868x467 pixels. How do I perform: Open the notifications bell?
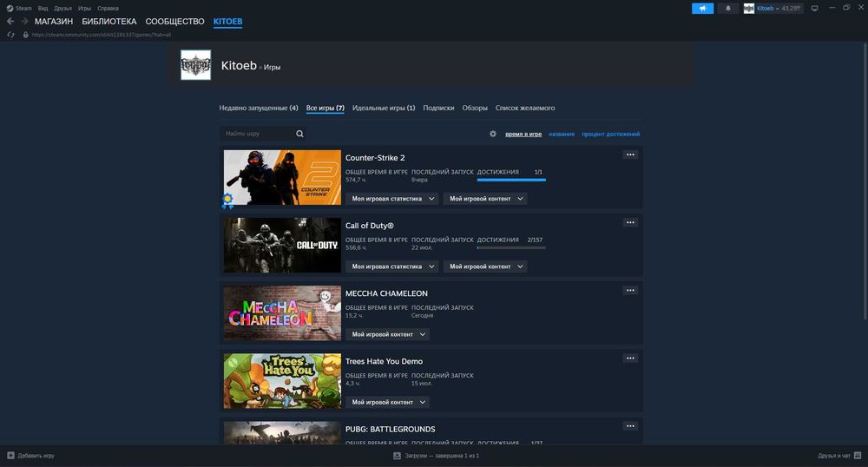click(728, 9)
